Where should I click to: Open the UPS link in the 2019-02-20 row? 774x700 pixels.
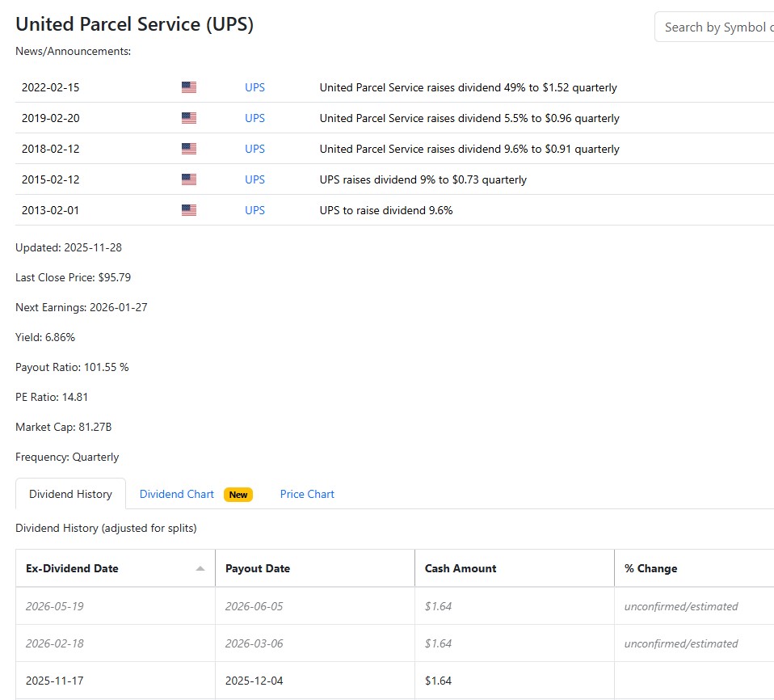[254, 118]
